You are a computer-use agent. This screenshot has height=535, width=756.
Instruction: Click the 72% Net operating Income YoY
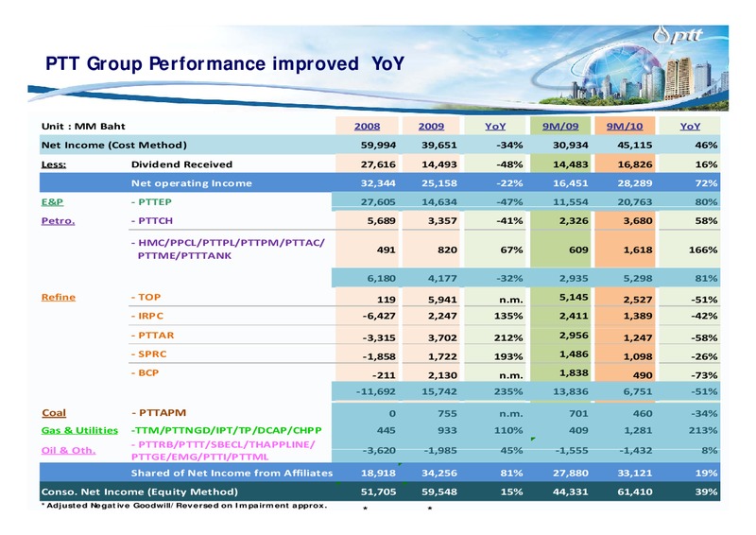[706, 183]
